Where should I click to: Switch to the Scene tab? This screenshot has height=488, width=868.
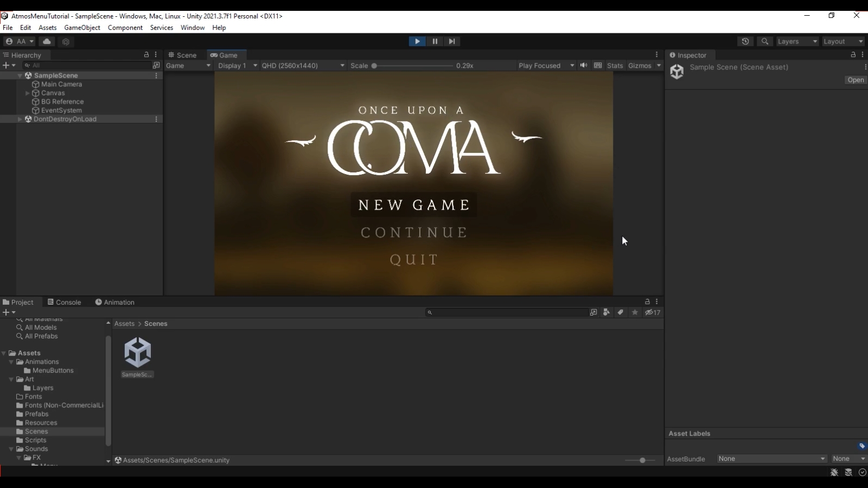click(183, 55)
